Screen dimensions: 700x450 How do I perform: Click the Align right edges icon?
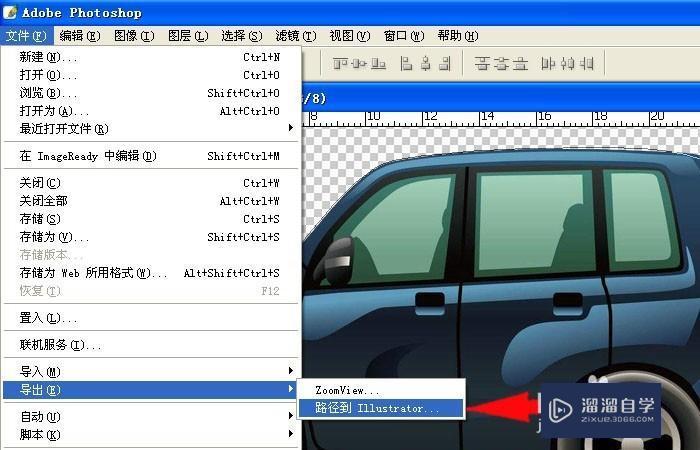[x=445, y=64]
